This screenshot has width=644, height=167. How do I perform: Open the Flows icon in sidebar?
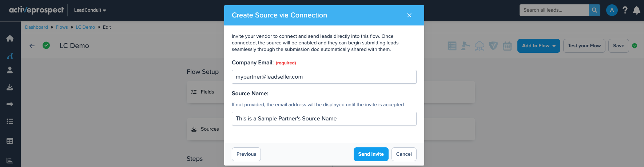tap(10, 56)
